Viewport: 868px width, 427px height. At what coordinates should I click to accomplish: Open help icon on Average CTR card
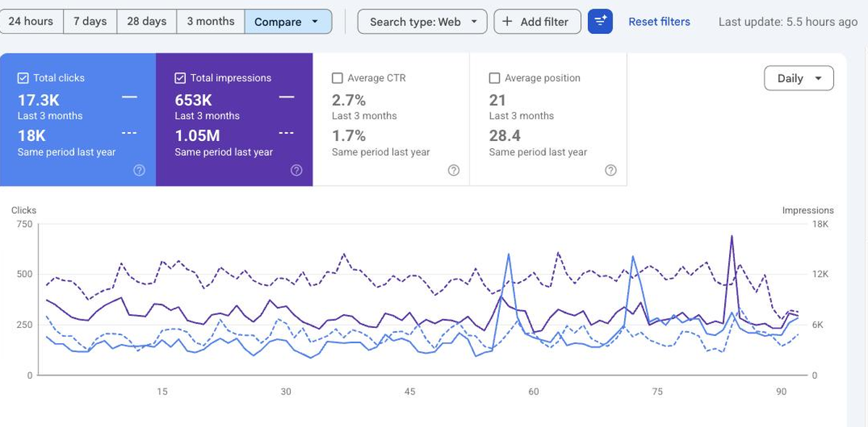(x=454, y=171)
